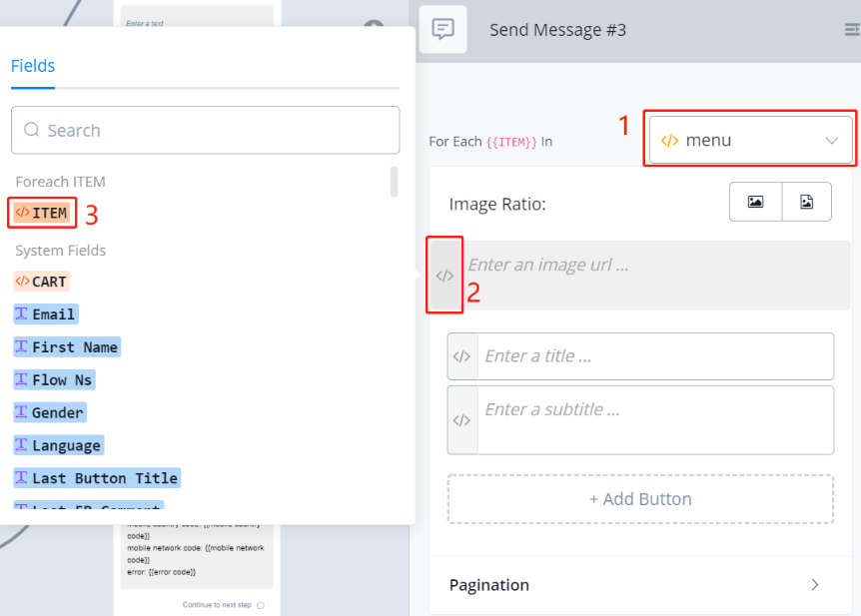
Task: Click the Send Message chat bubble icon
Action: click(x=442, y=29)
